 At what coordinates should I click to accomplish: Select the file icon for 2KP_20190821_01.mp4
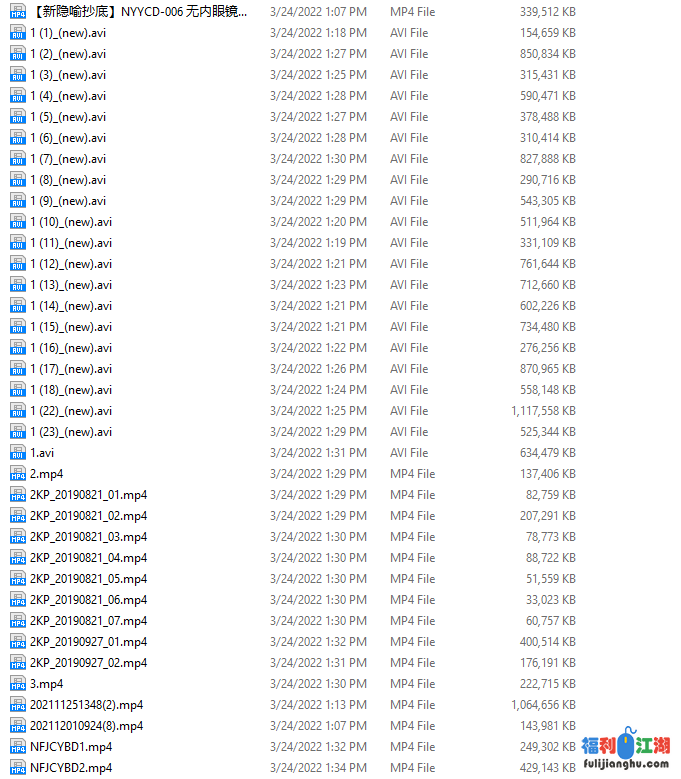18,495
